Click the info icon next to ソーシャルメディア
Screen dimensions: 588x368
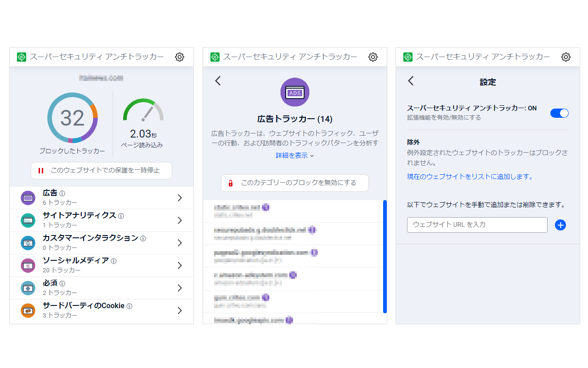(113, 261)
